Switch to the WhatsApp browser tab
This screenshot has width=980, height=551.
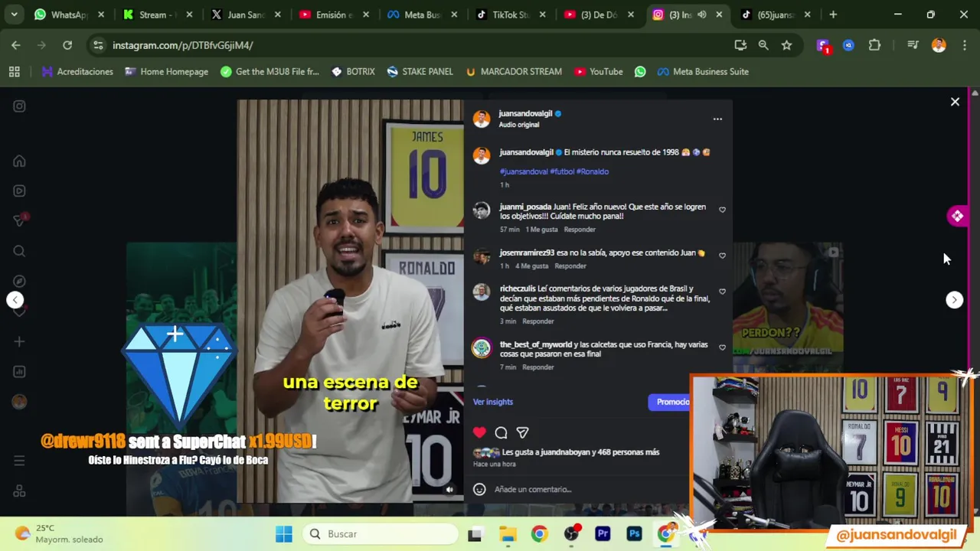[x=69, y=15]
